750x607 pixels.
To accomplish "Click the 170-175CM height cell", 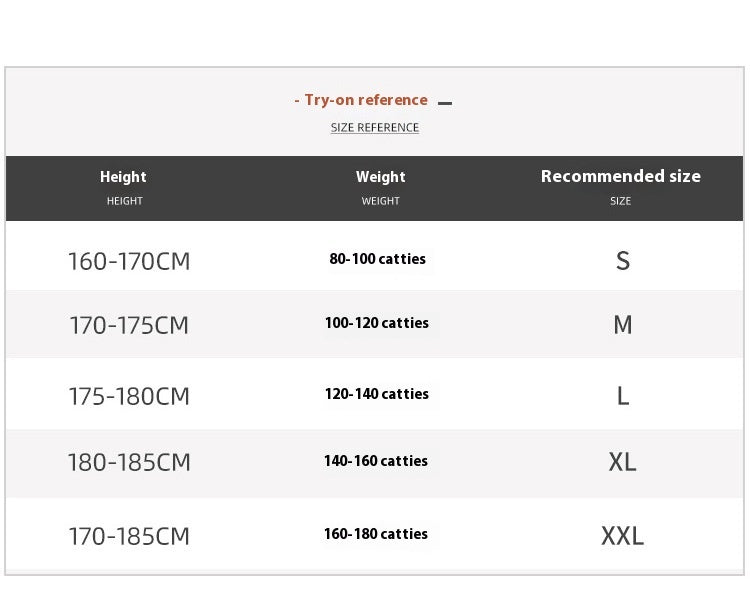I will (x=129, y=326).
